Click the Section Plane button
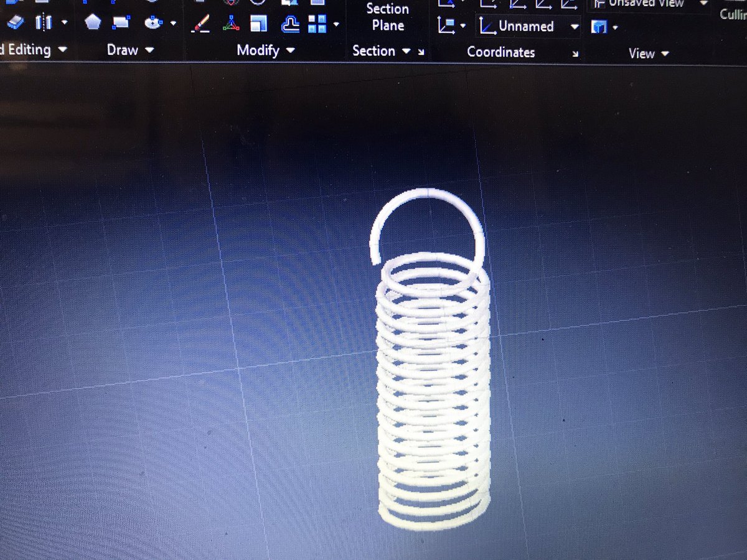Viewport: 747px width, 560px height. point(388,17)
